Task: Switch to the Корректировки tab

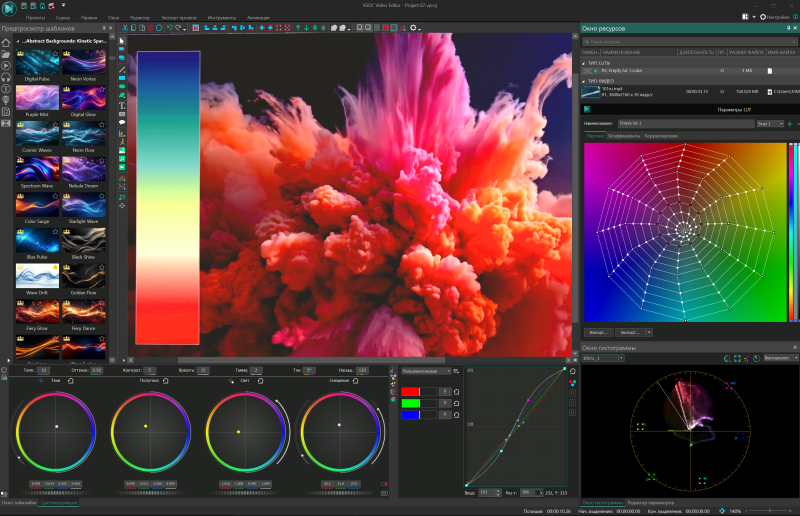Action: pos(661,136)
